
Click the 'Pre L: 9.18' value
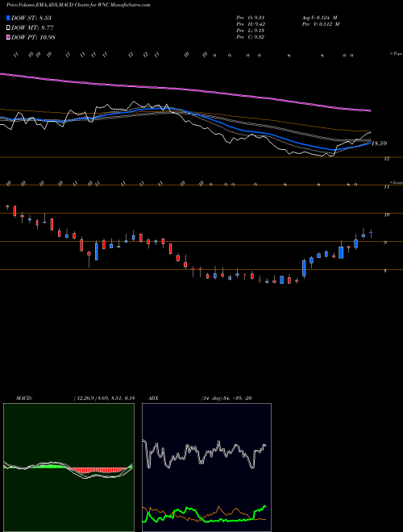click(251, 31)
